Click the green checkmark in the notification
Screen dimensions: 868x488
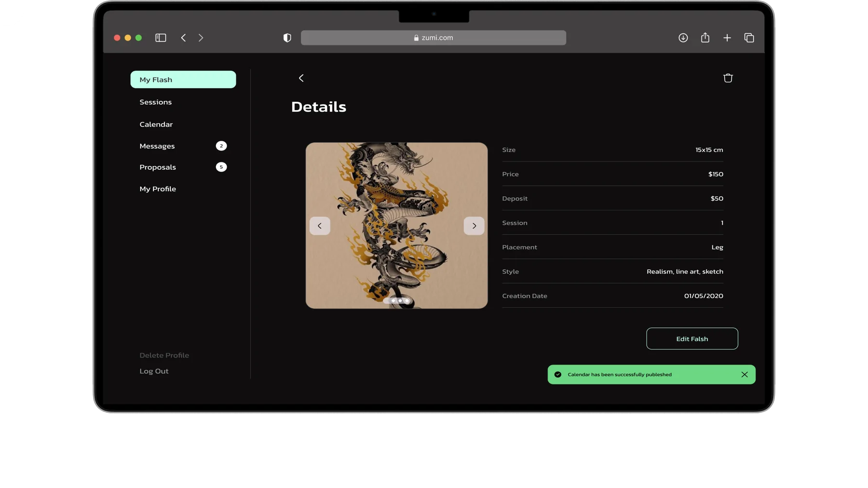558,375
